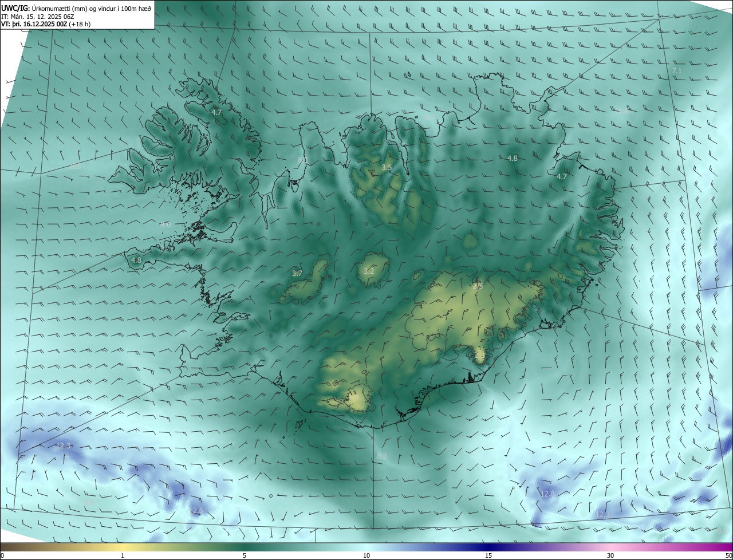Click the 7.1 value in the northeast ocean
Viewport: 733px width, 560px height.
pos(677,70)
